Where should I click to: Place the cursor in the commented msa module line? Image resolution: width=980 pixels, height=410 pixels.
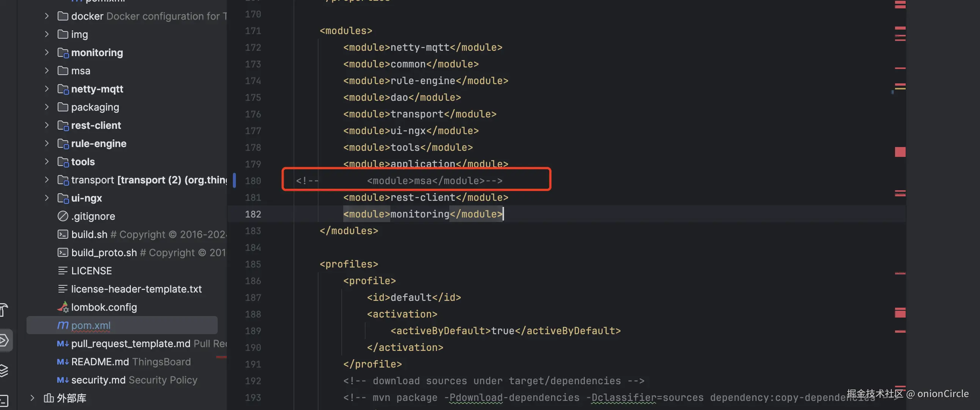422,181
